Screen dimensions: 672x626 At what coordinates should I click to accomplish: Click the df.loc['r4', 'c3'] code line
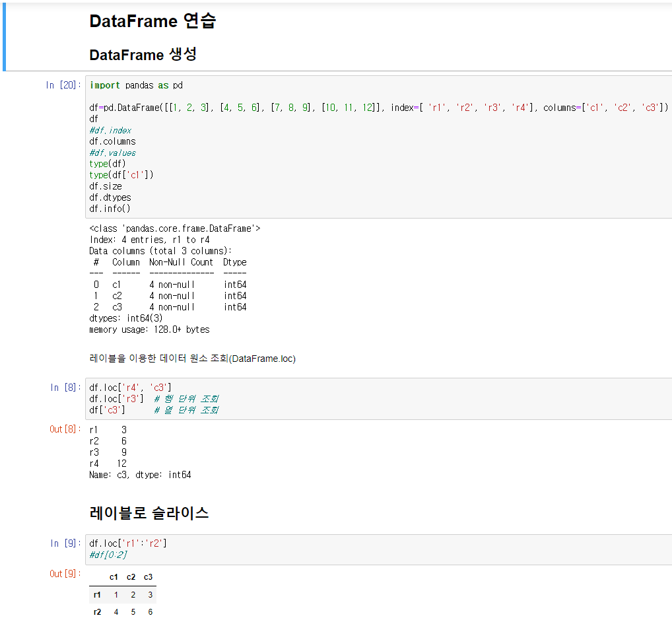tap(130, 388)
